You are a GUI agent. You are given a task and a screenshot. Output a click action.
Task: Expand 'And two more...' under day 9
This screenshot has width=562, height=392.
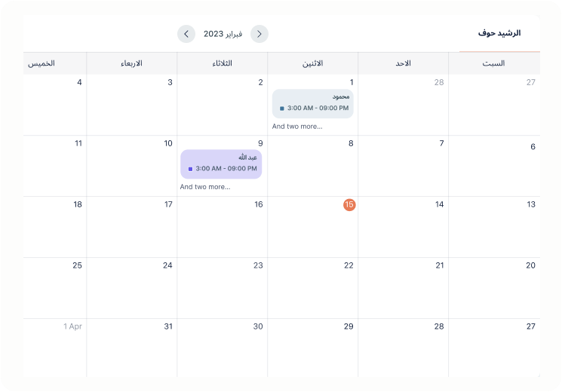coord(205,187)
